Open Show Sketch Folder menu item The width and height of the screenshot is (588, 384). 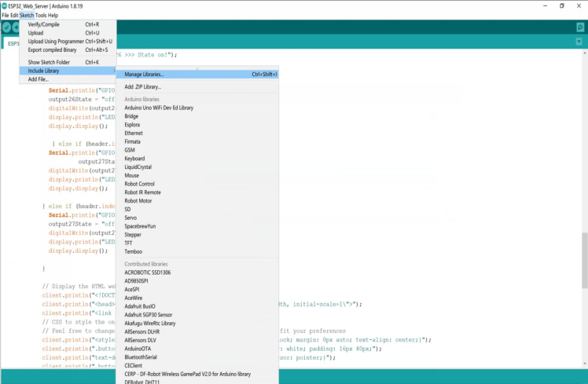click(49, 62)
